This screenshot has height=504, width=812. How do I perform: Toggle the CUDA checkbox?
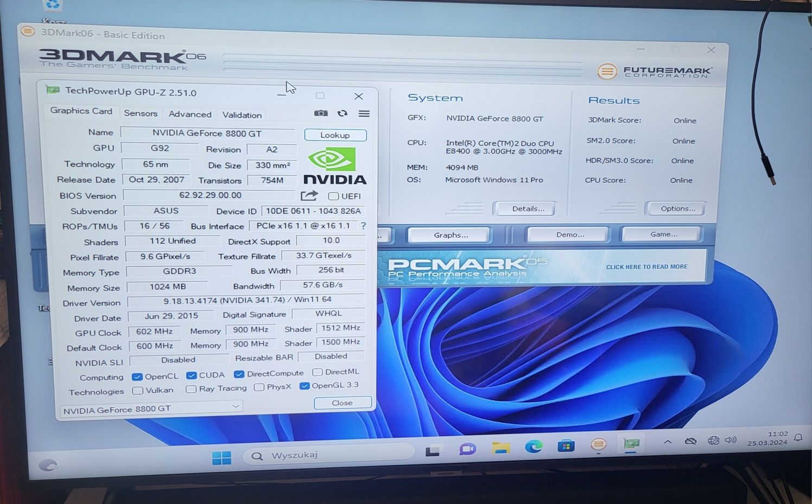[x=191, y=375]
